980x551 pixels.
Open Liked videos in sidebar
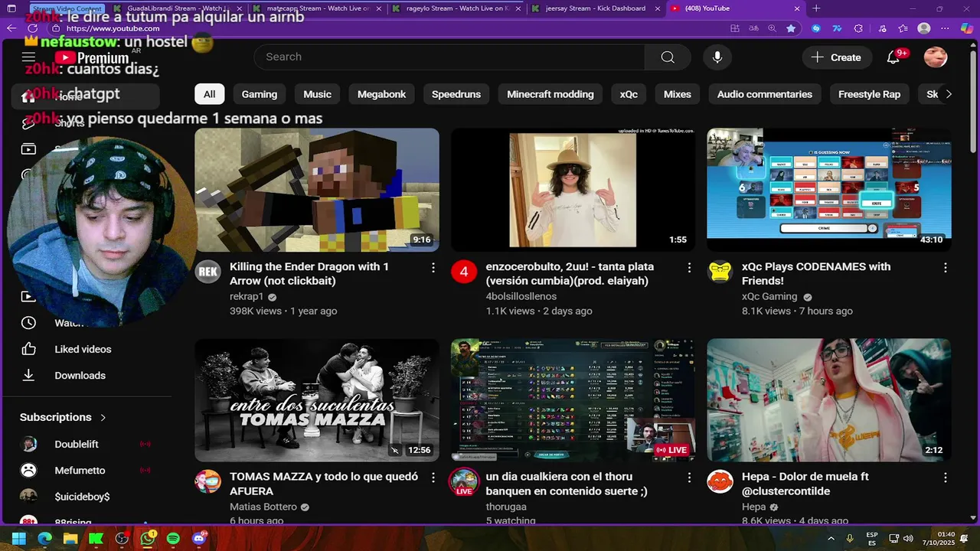(x=83, y=349)
